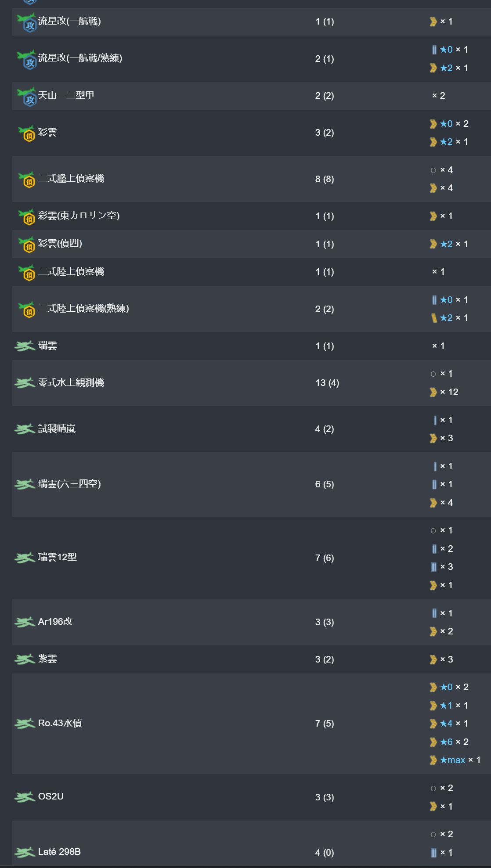
Task: Click the recon icon beside 二式艦上偵察機
Action: (x=26, y=179)
